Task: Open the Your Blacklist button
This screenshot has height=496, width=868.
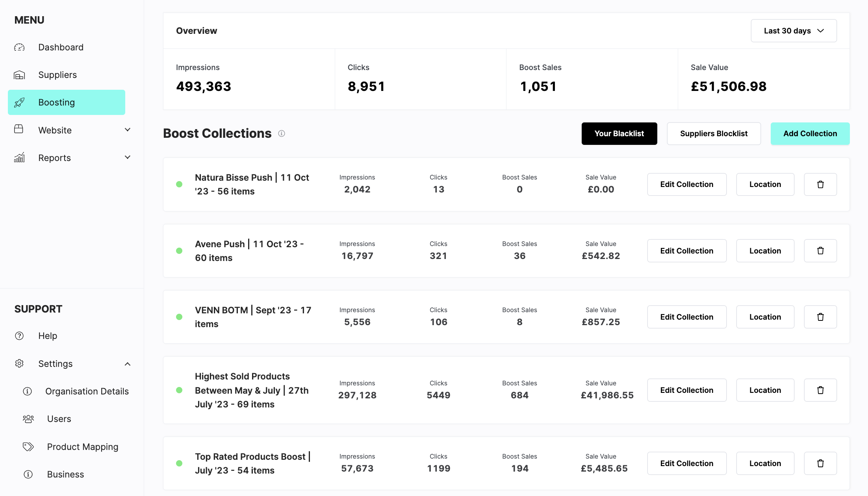Action: tap(619, 133)
